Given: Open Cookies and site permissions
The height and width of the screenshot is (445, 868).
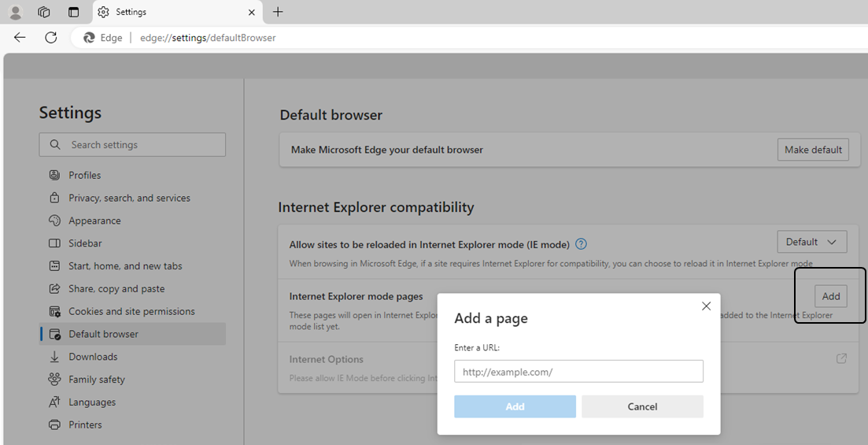Looking at the screenshot, I should 131,311.
